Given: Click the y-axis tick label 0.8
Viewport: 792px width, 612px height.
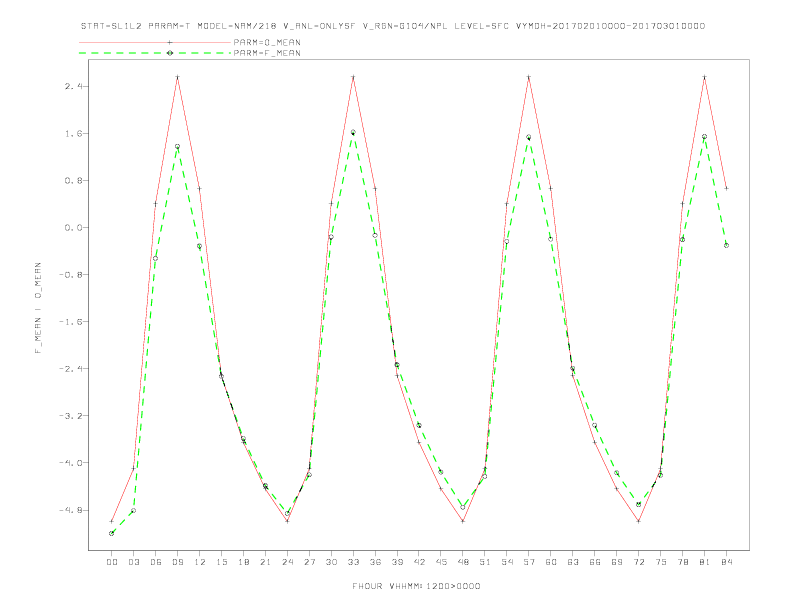Looking at the screenshot, I should point(73,180).
